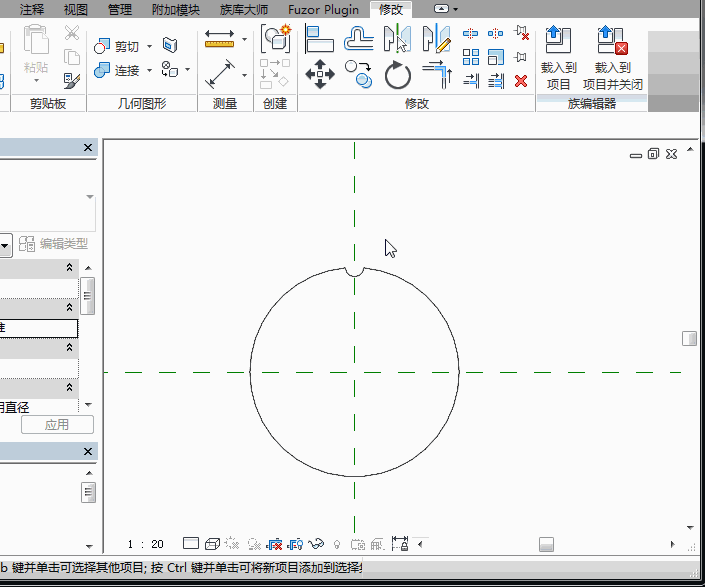Click the horizontal scrollbar thumb below canvas
The image size is (705, 587).
click(x=546, y=544)
